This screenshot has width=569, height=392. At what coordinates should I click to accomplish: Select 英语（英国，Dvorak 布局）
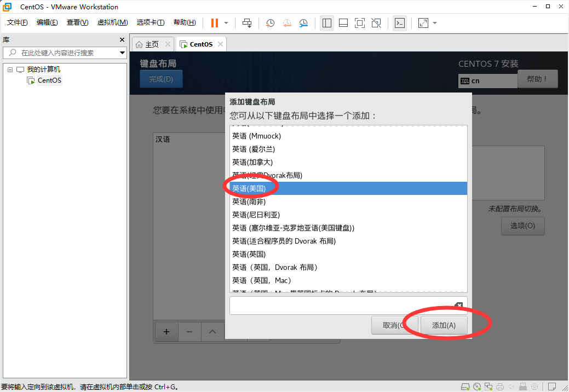click(x=348, y=267)
